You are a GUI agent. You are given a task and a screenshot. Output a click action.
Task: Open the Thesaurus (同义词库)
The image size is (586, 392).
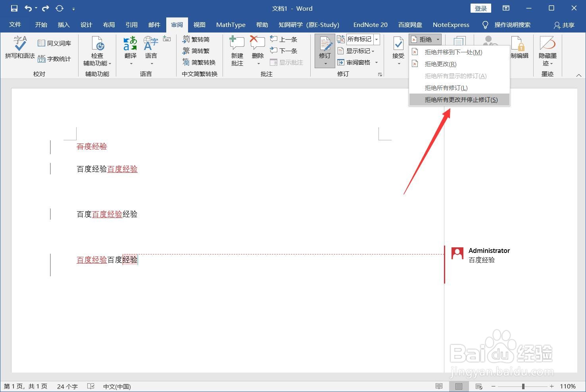click(x=54, y=43)
